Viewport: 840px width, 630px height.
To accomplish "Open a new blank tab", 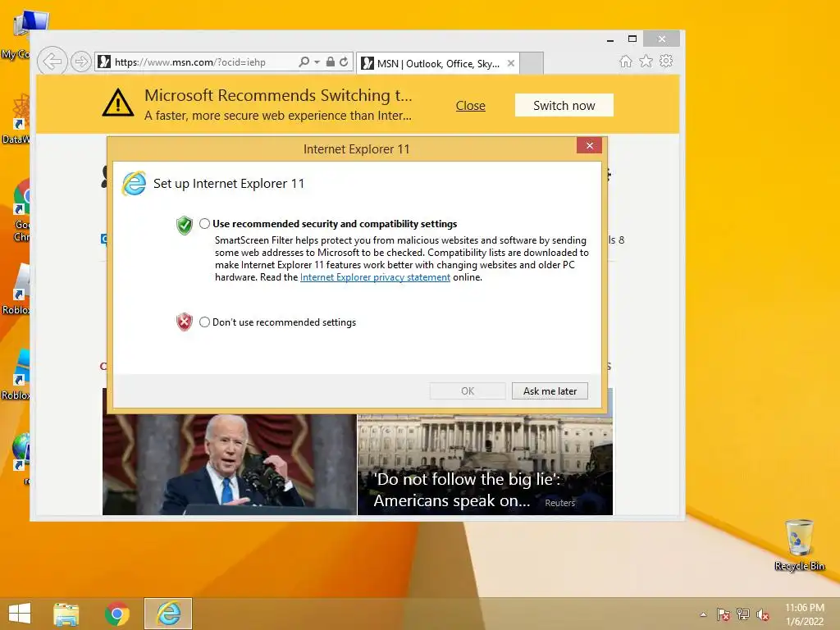I will (x=532, y=63).
